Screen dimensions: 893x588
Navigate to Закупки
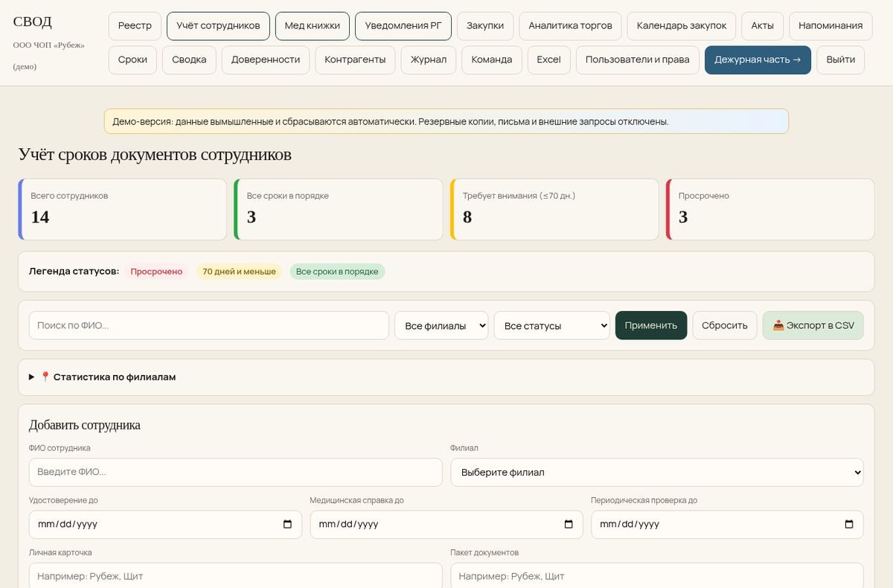click(x=485, y=25)
